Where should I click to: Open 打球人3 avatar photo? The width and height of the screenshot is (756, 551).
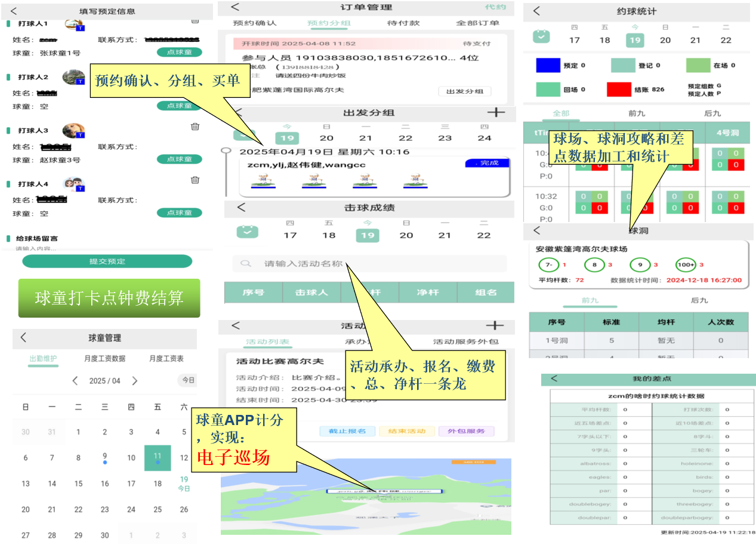coord(74,131)
